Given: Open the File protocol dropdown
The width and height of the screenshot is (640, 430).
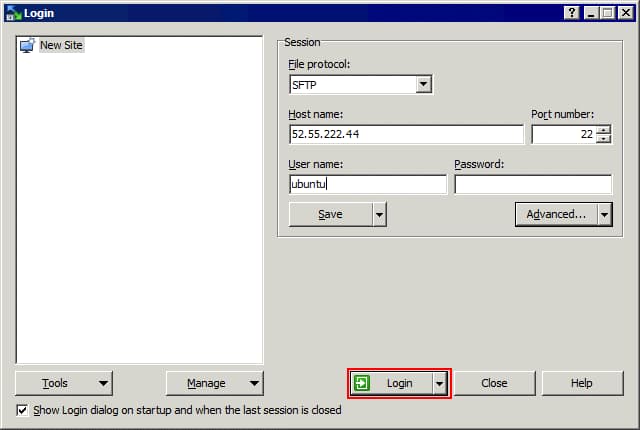Looking at the screenshot, I should (424, 85).
